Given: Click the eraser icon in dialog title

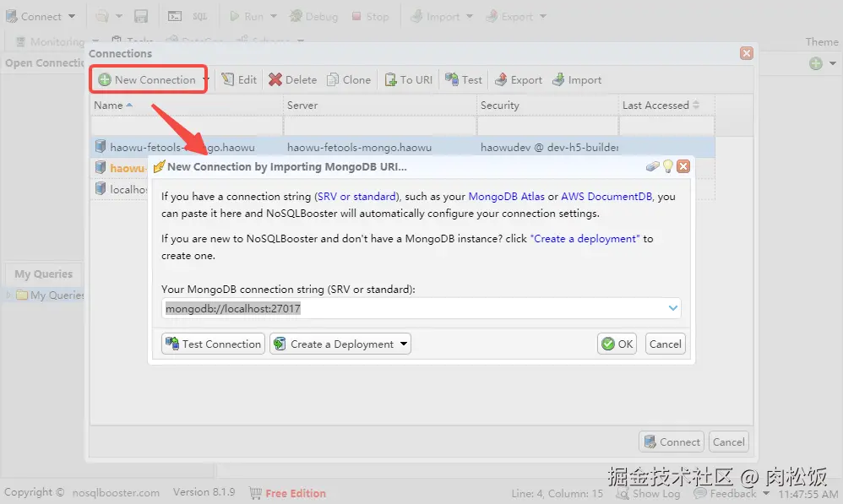Looking at the screenshot, I should pos(652,166).
